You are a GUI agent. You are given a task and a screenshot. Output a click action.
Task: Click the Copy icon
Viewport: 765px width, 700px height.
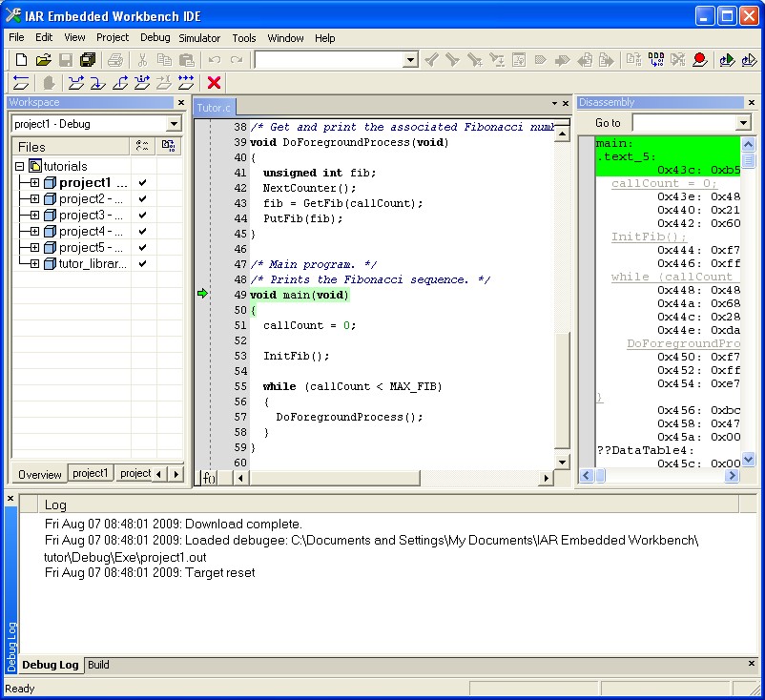164,60
